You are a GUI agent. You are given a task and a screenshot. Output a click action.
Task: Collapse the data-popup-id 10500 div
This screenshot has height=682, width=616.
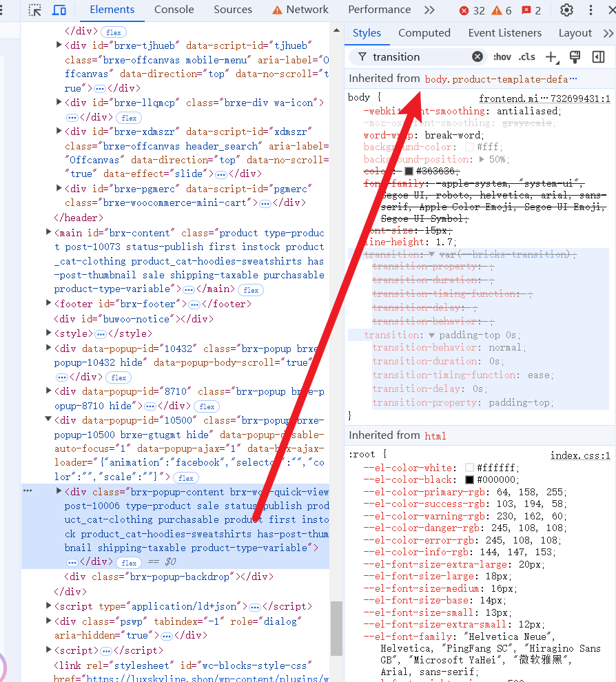(x=48, y=420)
